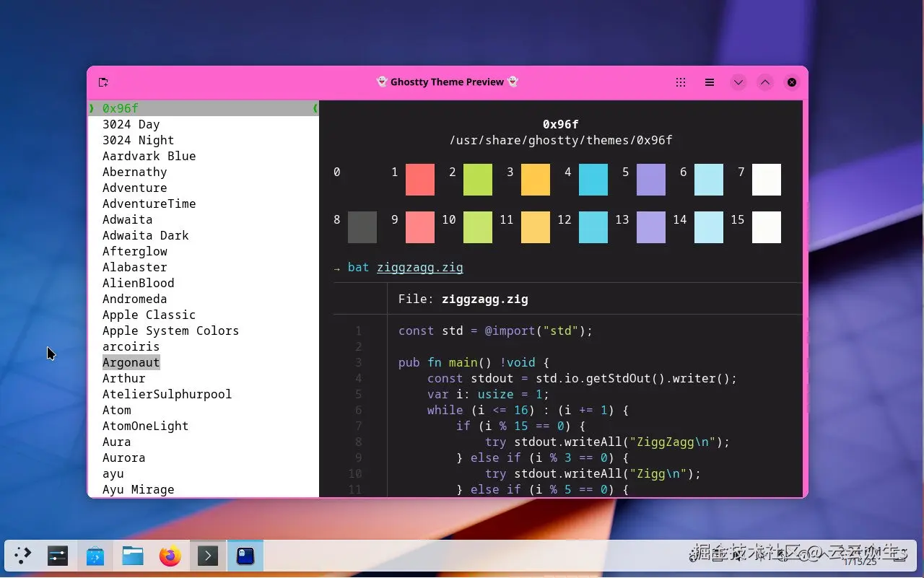The width and height of the screenshot is (924, 578).
Task: Choose the plain Adwaita theme
Action: [x=127, y=219]
